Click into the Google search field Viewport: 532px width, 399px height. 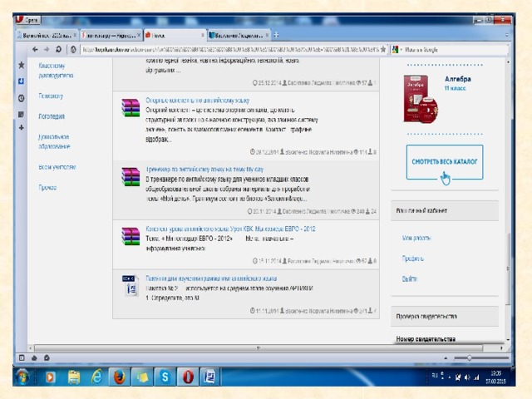click(455, 50)
